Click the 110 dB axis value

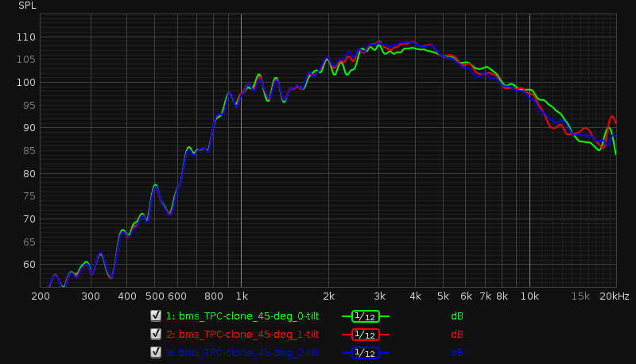tap(26, 37)
